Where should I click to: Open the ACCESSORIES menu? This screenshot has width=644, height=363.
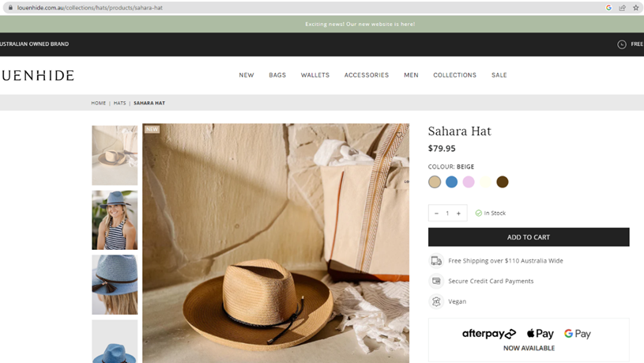pos(367,75)
